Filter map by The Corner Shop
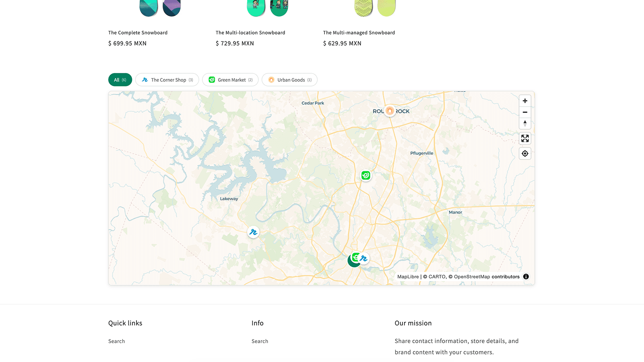 click(167, 80)
